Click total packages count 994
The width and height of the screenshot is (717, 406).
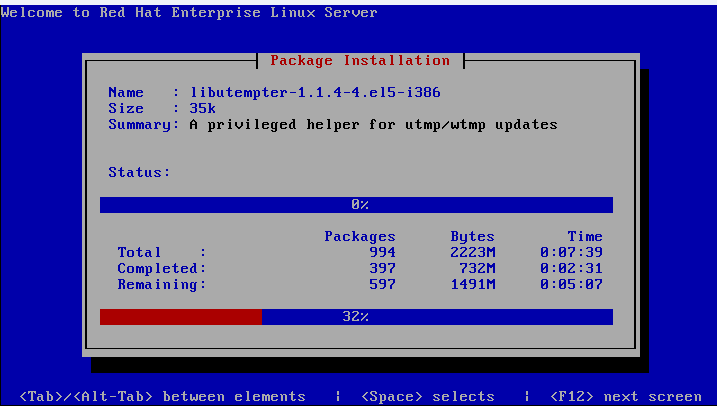coord(382,252)
